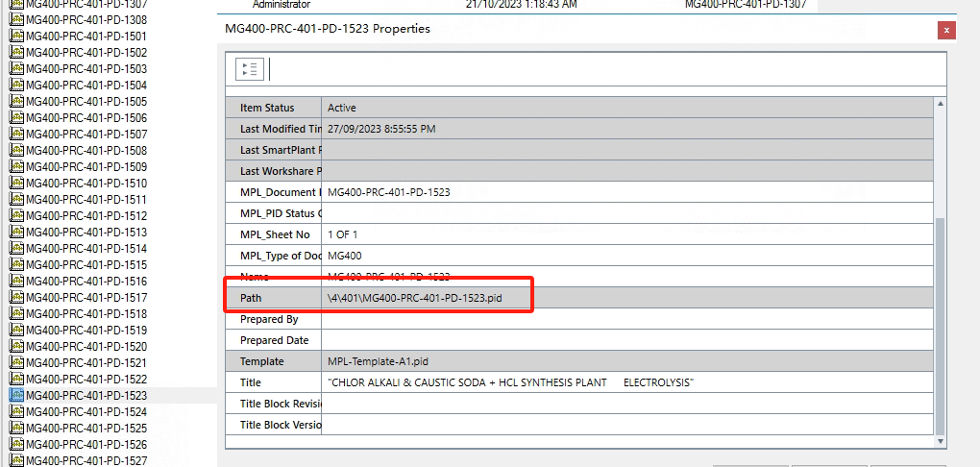Click the Item Status property label
This screenshot has height=467, width=980.
(267, 108)
